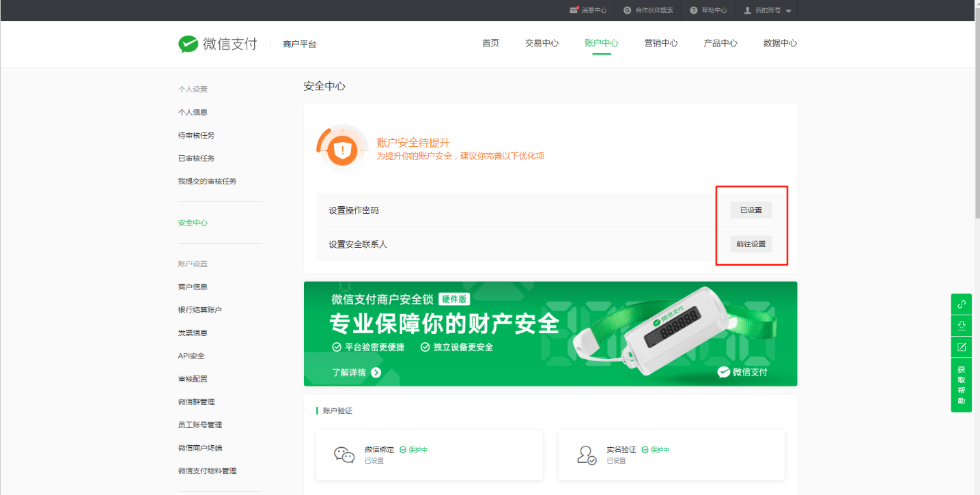Open 员工账号管理 in the sidebar
Viewport: 980px width, 495px height.
[x=200, y=425]
